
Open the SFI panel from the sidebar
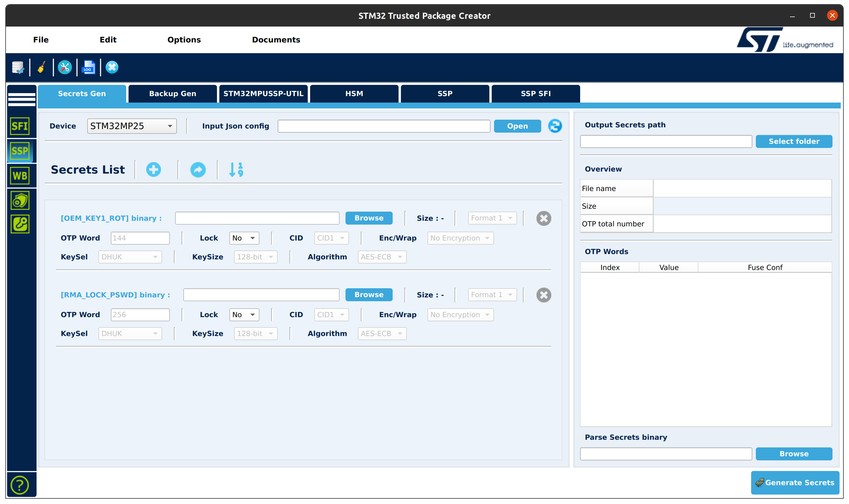click(x=20, y=126)
